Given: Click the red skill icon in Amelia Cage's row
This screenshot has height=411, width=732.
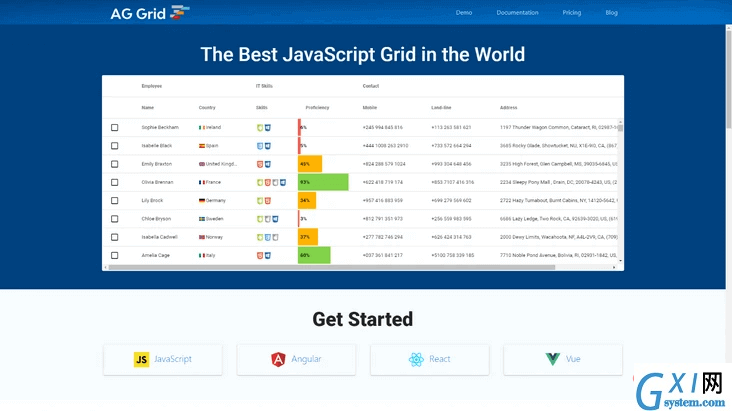Looking at the screenshot, I should [260, 255].
